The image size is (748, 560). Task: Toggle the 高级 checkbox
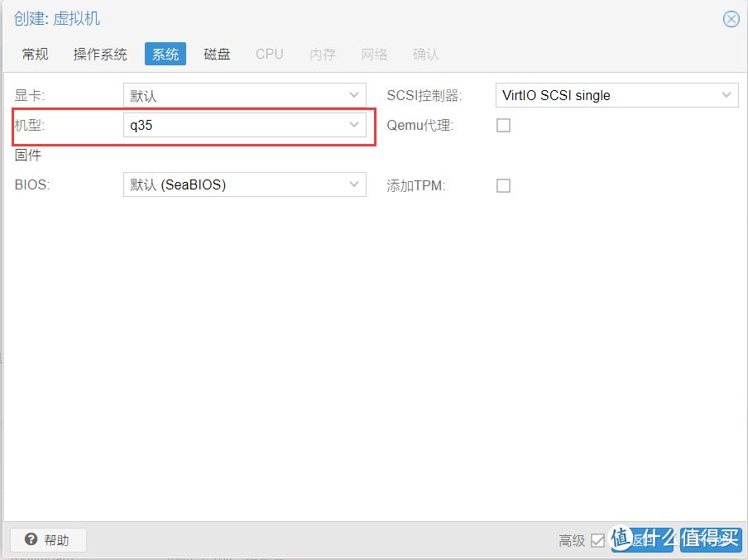(x=597, y=540)
